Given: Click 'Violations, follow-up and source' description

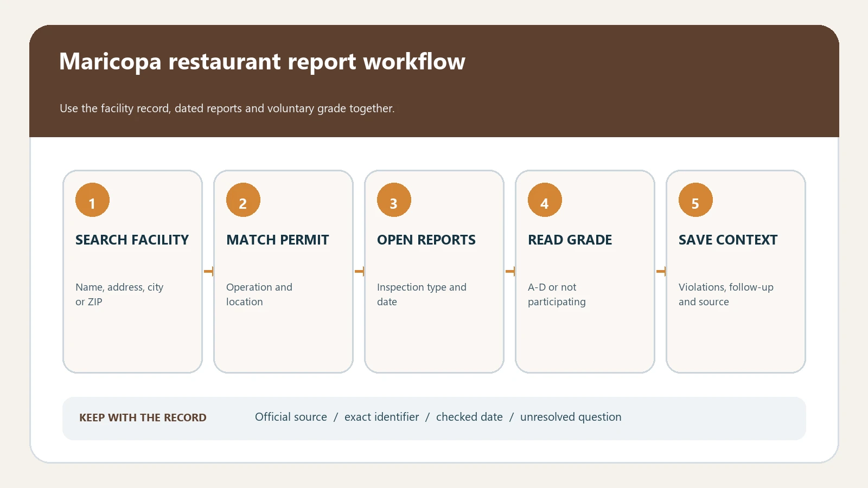Looking at the screenshot, I should [x=726, y=294].
